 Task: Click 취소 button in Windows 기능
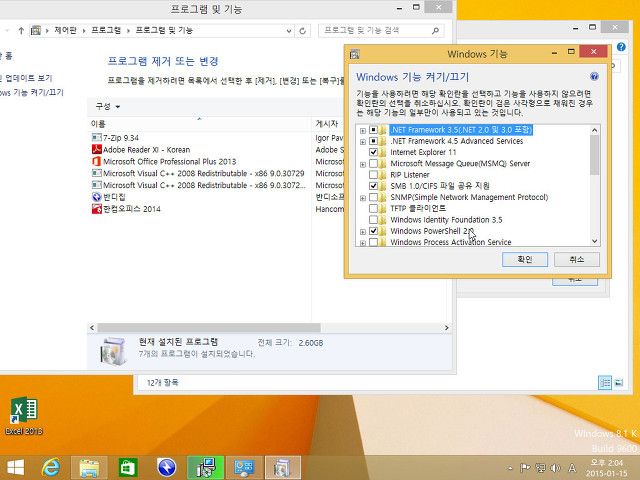pos(576,259)
